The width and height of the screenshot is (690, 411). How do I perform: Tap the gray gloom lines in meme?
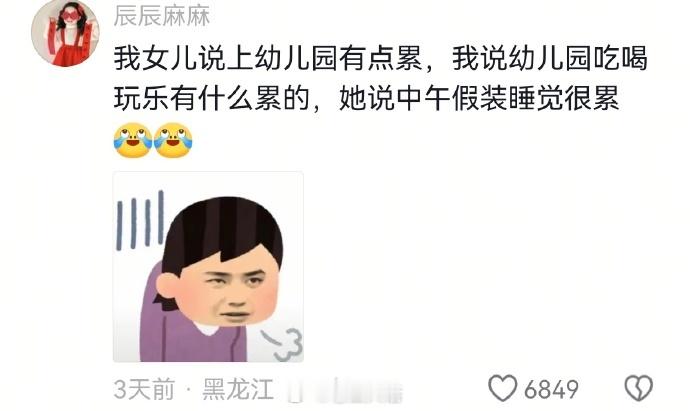click(x=140, y=220)
